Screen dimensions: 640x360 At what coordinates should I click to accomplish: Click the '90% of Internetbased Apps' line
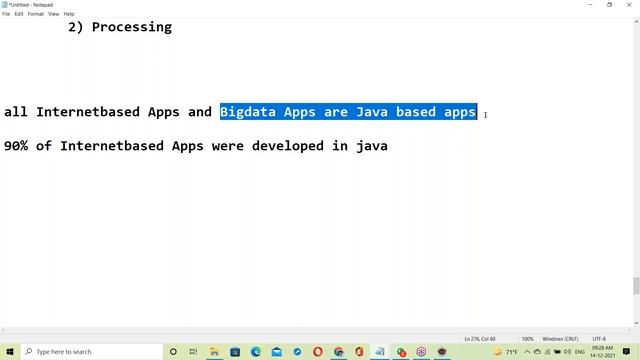pyautogui.click(x=196, y=146)
